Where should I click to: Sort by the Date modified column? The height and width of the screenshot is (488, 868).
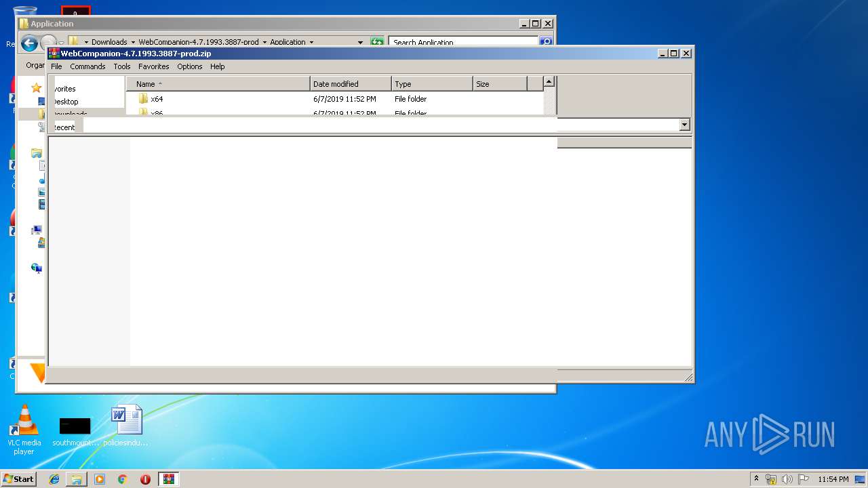[x=351, y=84]
